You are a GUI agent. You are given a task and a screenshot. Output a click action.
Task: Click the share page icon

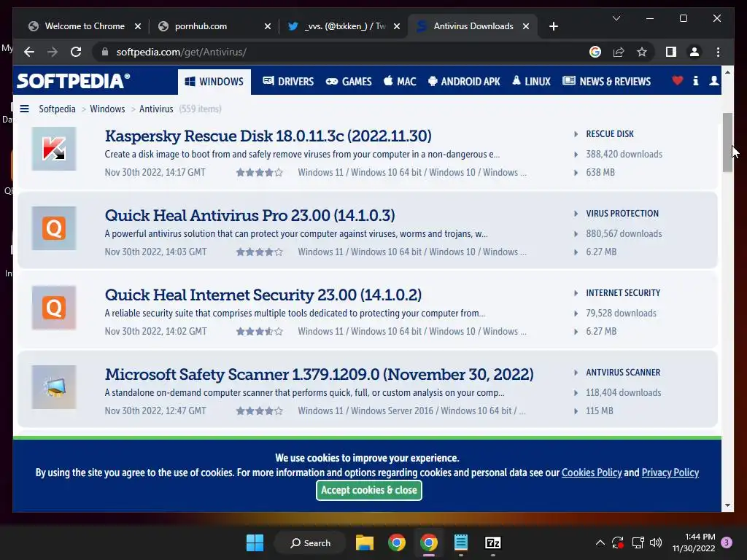click(619, 52)
